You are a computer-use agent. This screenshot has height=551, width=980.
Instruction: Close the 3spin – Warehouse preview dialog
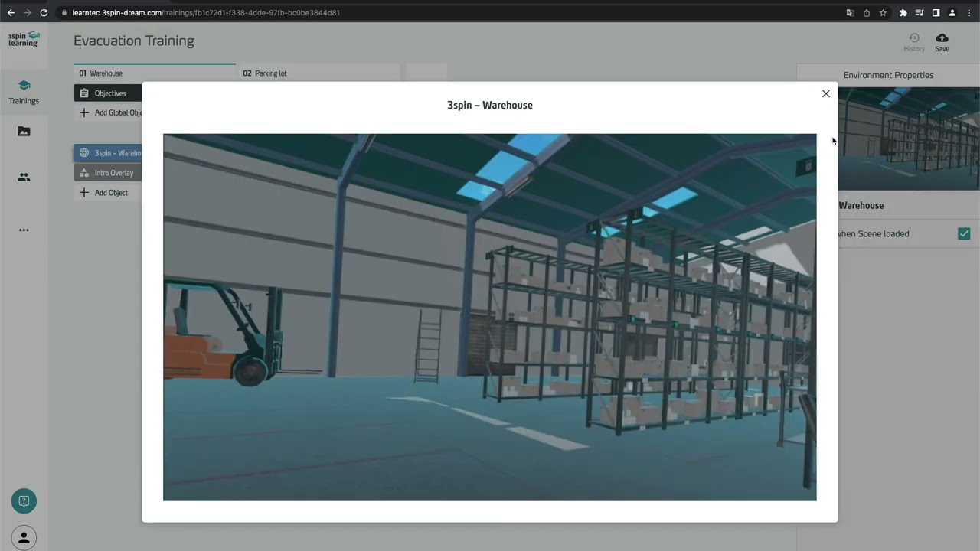(825, 93)
